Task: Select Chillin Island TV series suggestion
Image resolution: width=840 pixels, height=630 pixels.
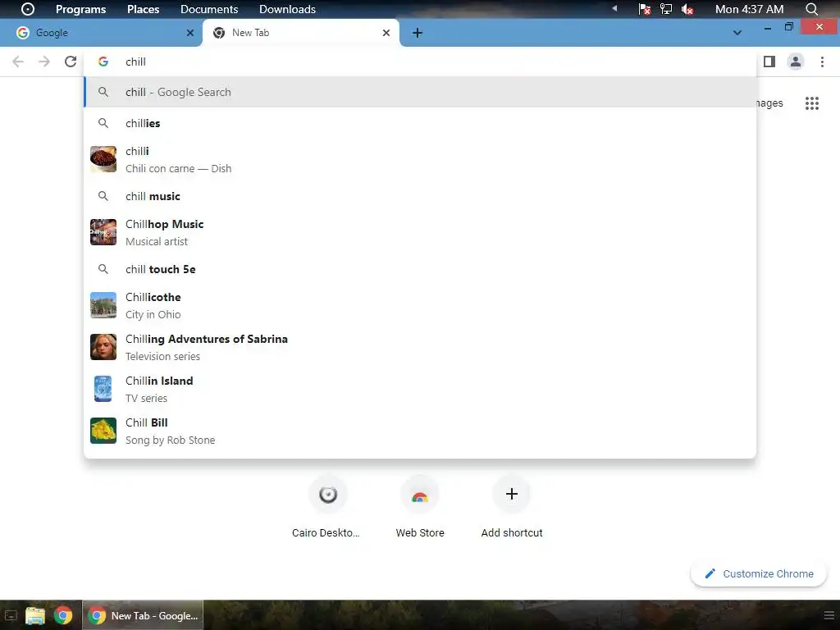Action: click(419, 388)
